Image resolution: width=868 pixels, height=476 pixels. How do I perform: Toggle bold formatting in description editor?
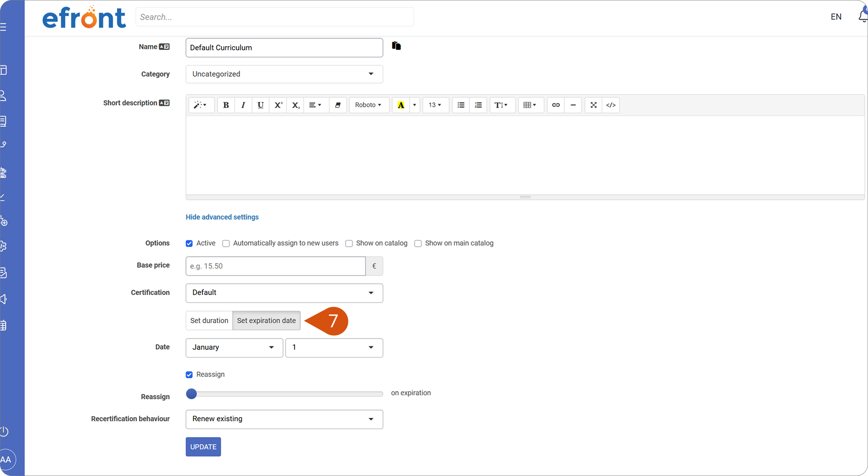click(226, 105)
